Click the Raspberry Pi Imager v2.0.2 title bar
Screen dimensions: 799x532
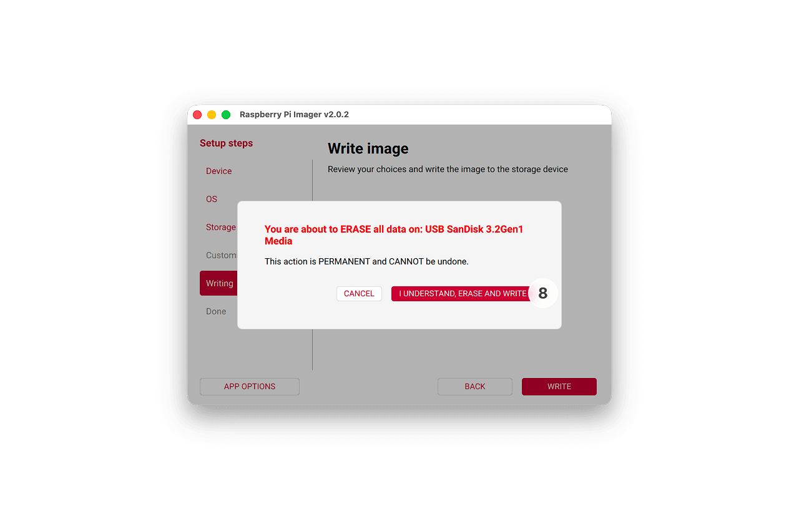pyautogui.click(x=294, y=115)
